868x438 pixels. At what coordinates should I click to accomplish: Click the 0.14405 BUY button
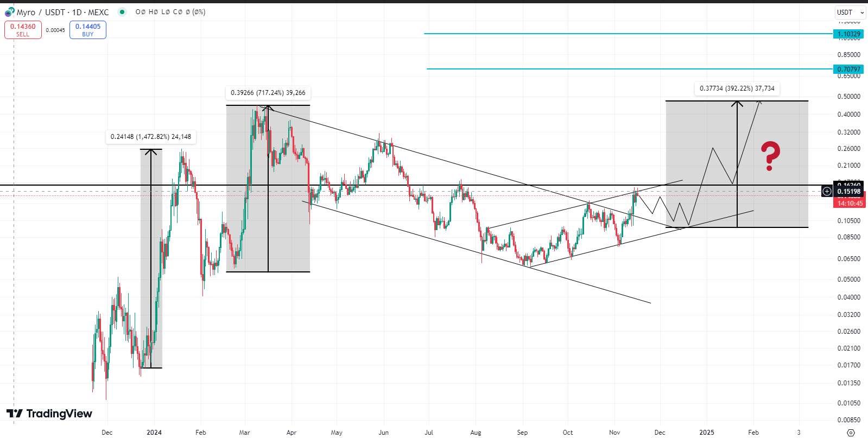(88, 30)
